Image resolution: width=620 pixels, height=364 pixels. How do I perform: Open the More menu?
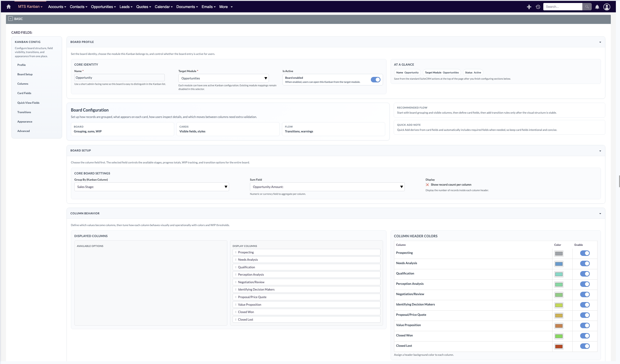point(226,7)
